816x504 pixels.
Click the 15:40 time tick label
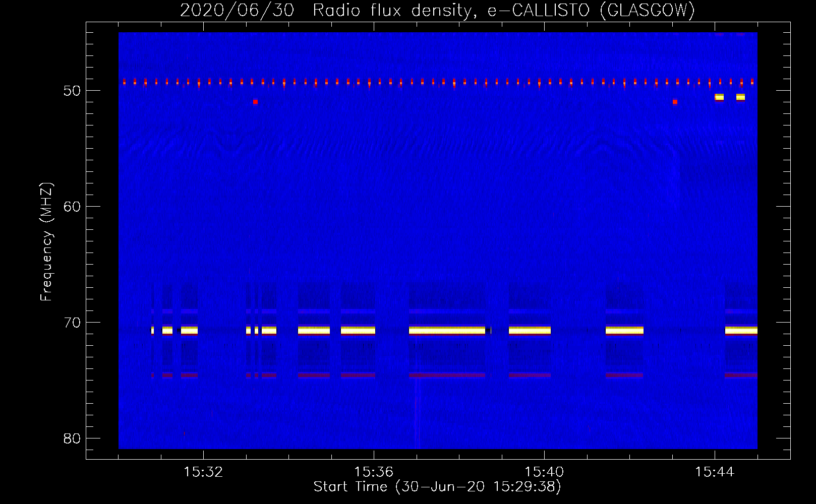pos(544,472)
